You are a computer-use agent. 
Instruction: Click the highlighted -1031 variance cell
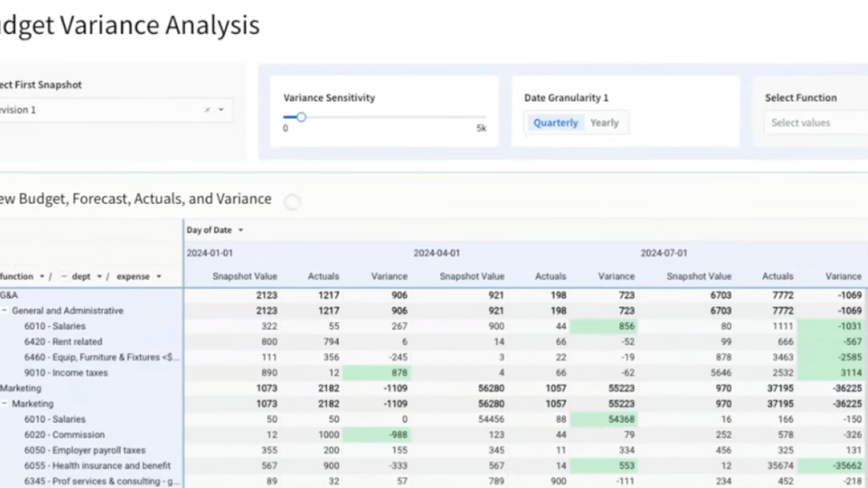click(831, 326)
